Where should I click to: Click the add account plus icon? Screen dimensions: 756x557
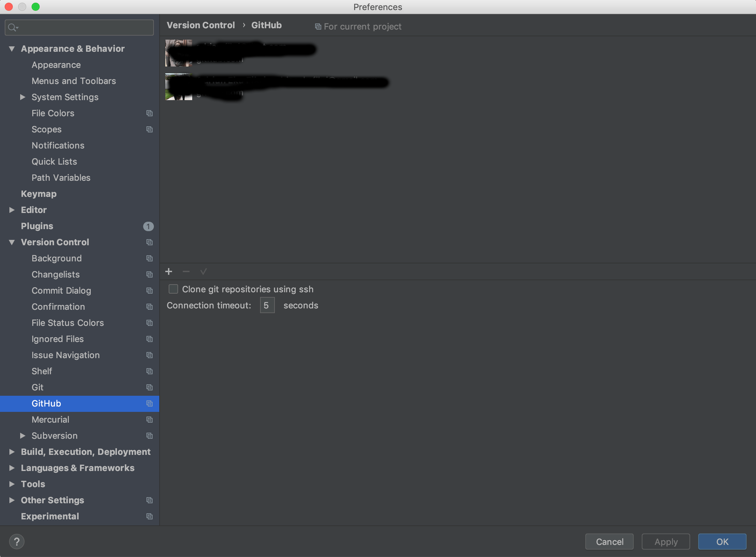click(x=169, y=271)
